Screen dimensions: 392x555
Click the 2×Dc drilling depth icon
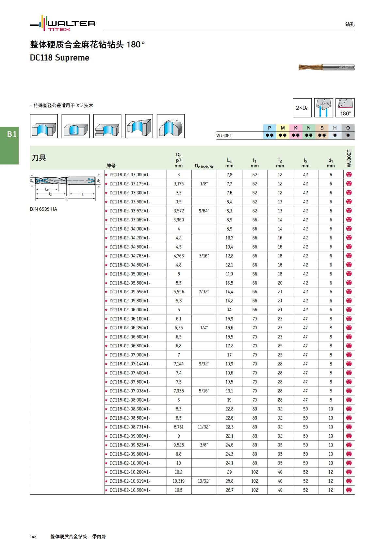coord(302,108)
